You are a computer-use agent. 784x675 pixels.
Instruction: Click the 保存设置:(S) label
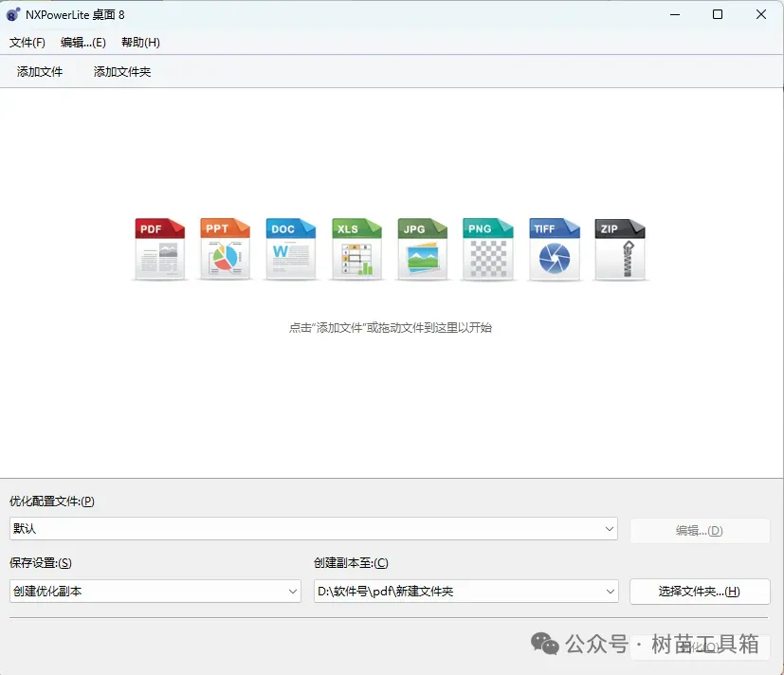pos(41,563)
